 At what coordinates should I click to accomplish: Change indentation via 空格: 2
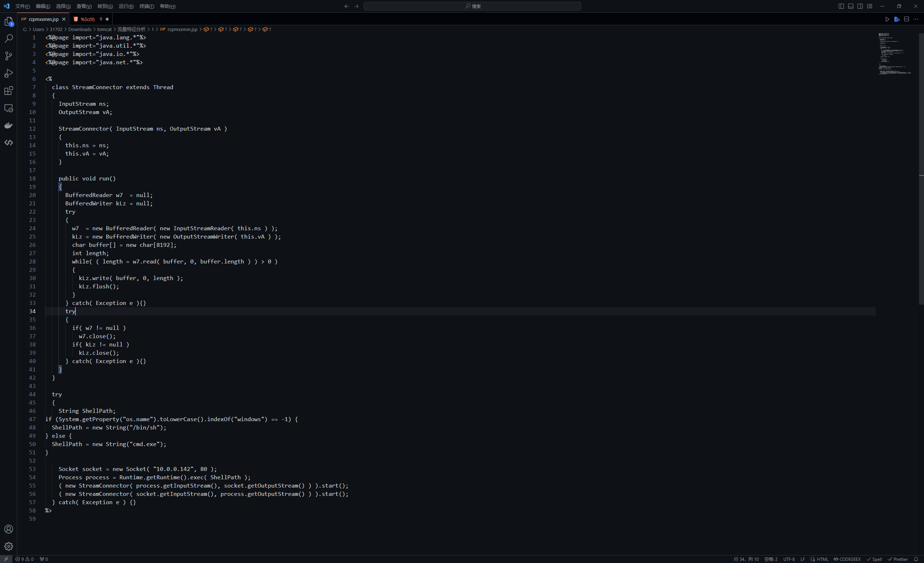click(771, 559)
